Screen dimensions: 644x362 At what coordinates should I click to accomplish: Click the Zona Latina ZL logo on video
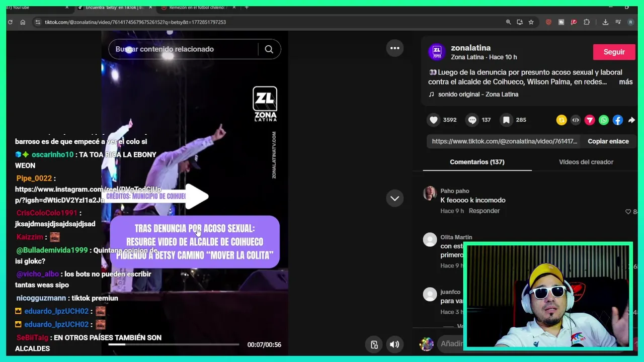(265, 104)
